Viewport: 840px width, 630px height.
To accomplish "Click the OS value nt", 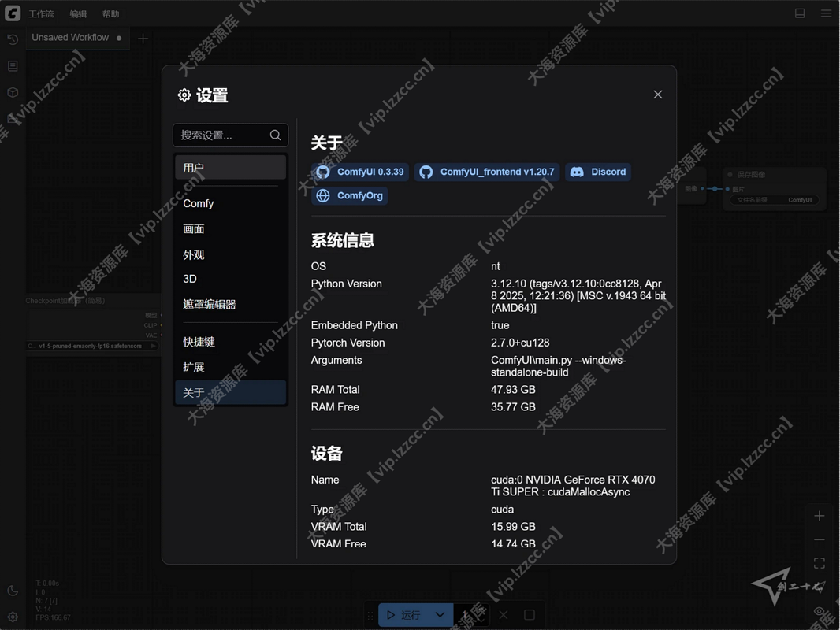I will click(496, 266).
